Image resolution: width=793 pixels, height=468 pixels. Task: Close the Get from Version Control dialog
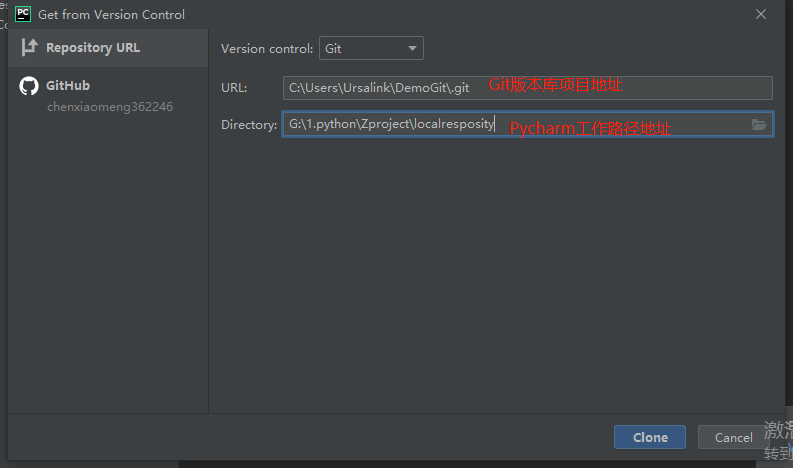tap(761, 14)
